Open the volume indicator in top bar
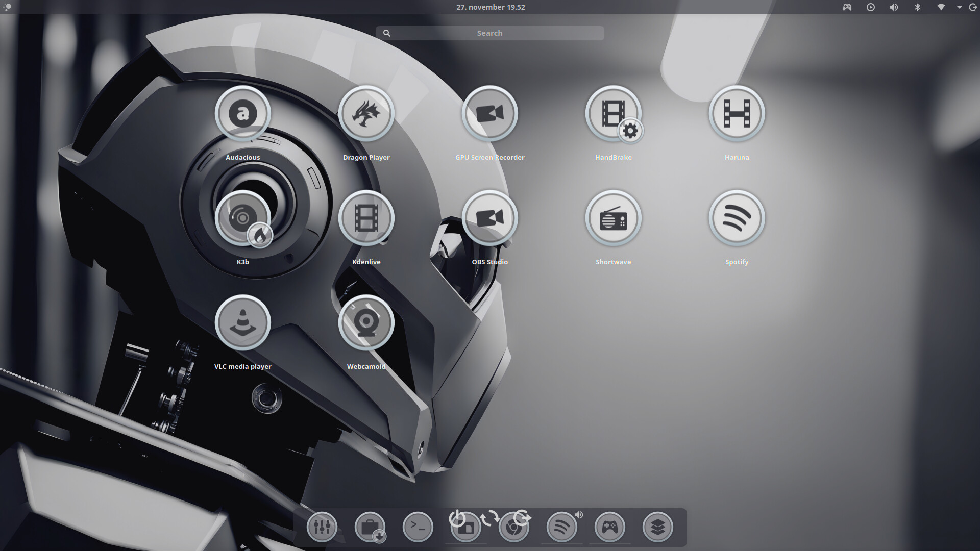This screenshot has width=980, height=551. coord(894,7)
